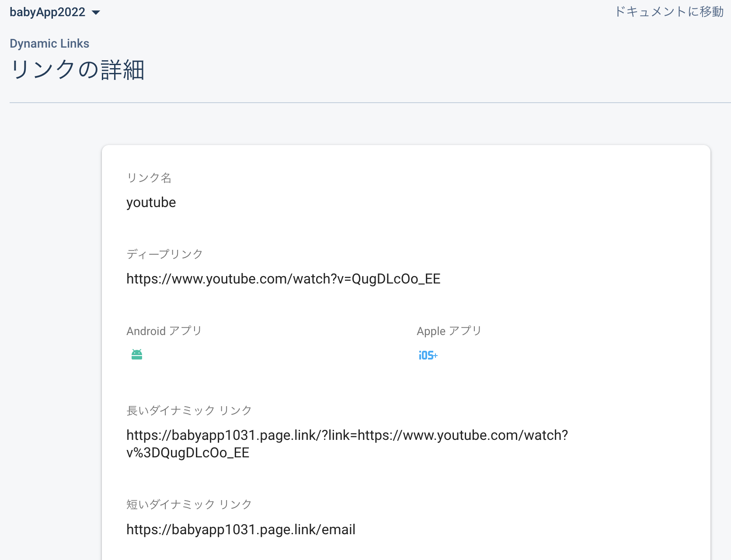
Task: Open the youtube deep link URL
Action: pyautogui.click(x=283, y=279)
